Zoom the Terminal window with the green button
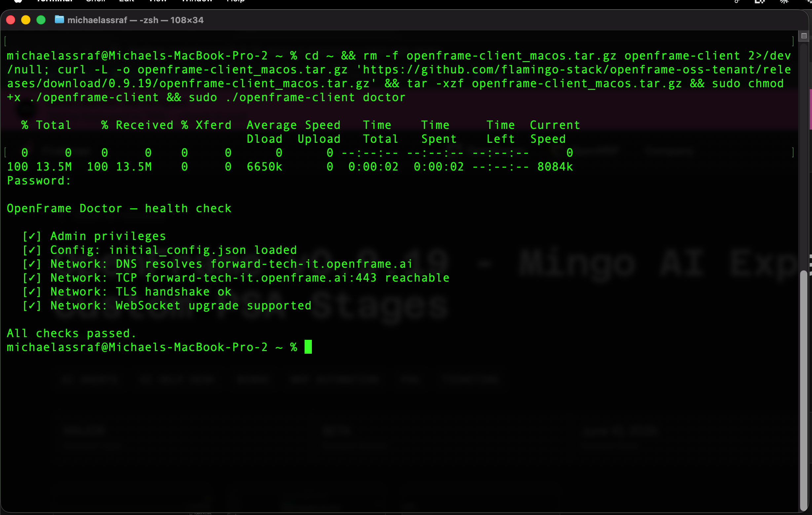 click(x=41, y=20)
